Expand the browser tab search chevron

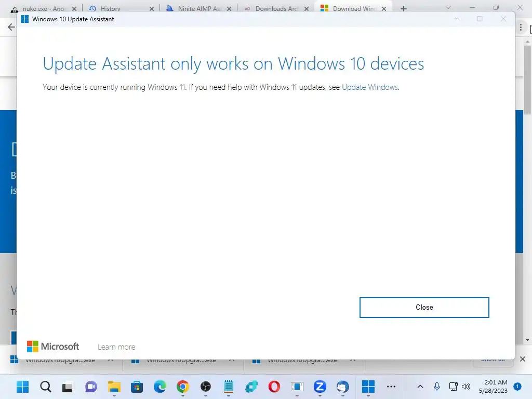tap(448, 7)
